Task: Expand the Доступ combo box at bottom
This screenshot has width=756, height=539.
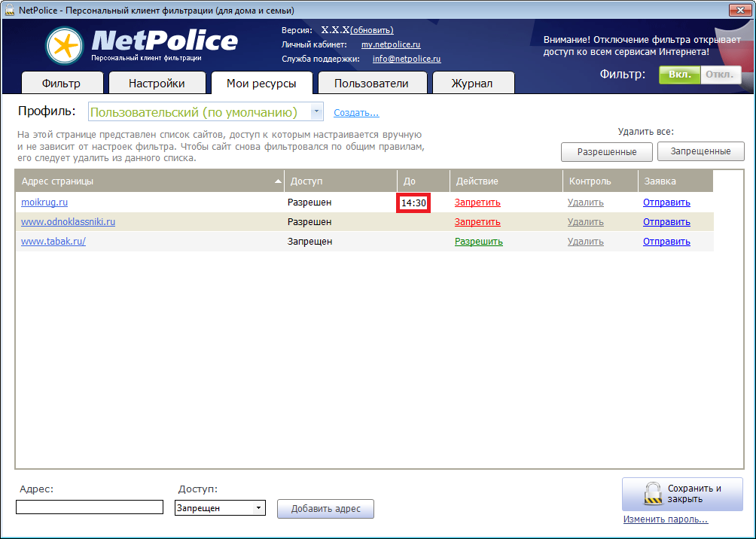Action: pyautogui.click(x=258, y=507)
